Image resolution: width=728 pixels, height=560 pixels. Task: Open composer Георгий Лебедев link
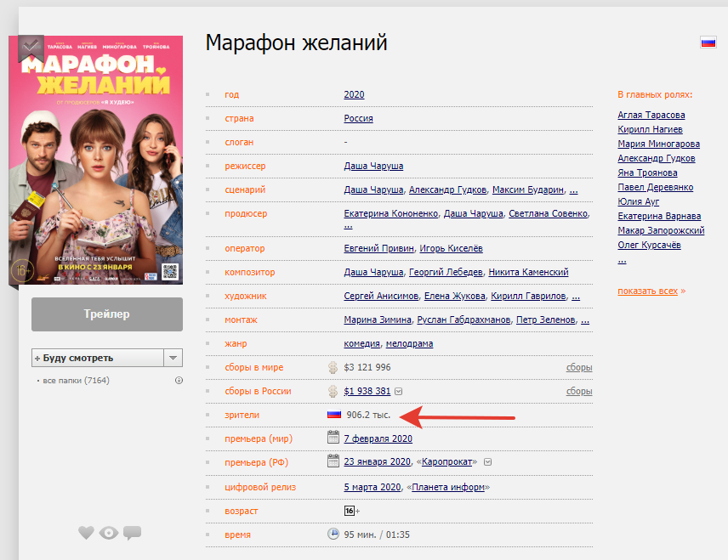click(x=446, y=272)
